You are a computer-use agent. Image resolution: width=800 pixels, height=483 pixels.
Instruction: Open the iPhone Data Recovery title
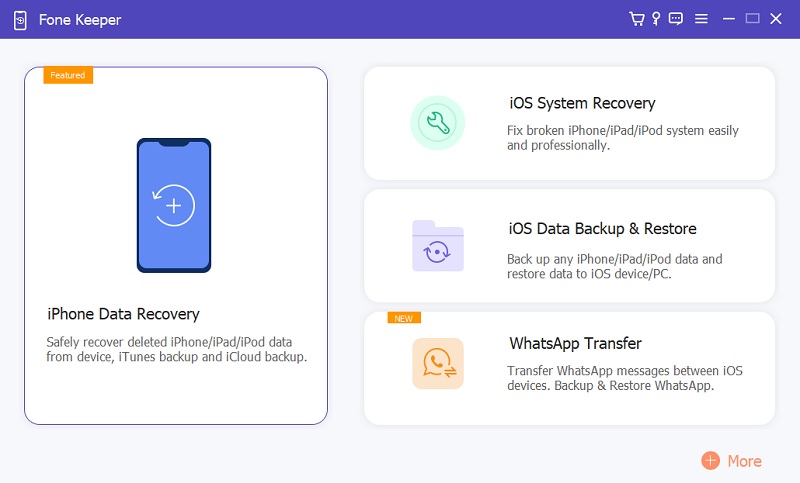[123, 314]
